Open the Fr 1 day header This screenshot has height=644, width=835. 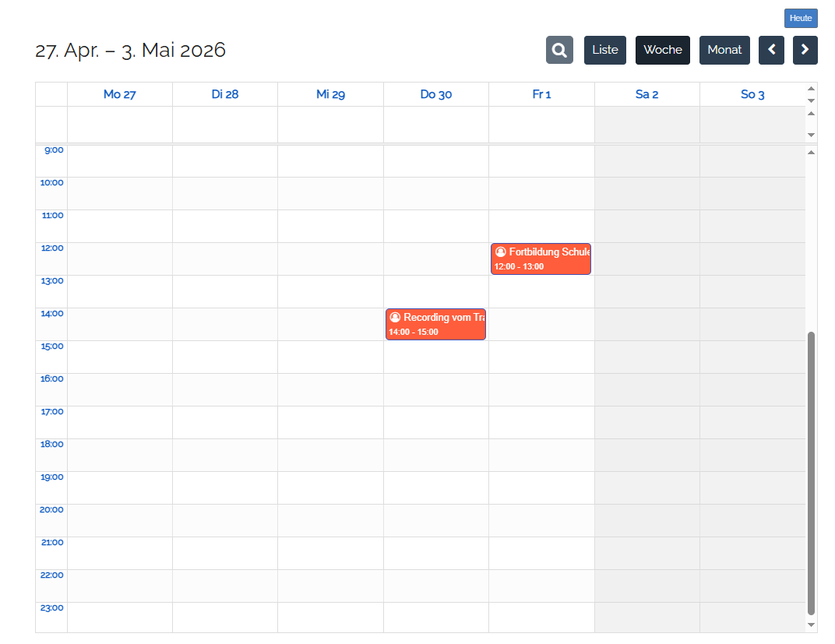tap(541, 94)
